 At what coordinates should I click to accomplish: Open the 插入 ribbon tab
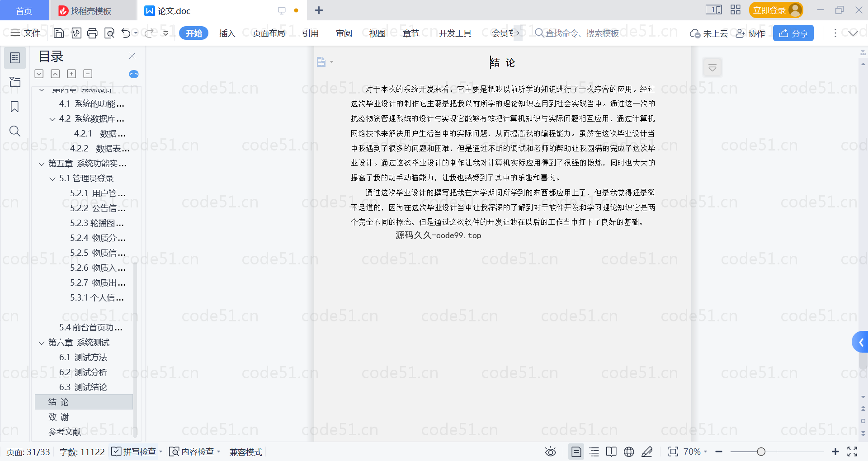coord(227,33)
